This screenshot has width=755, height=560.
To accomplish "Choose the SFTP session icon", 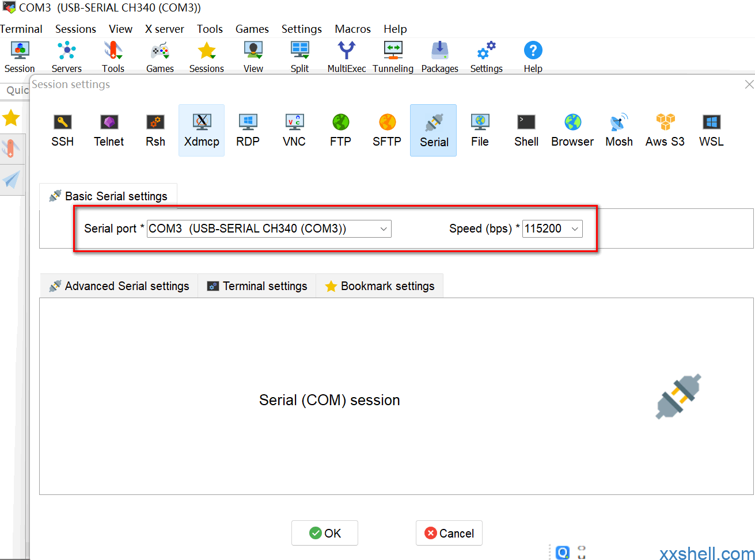I will pos(386,131).
